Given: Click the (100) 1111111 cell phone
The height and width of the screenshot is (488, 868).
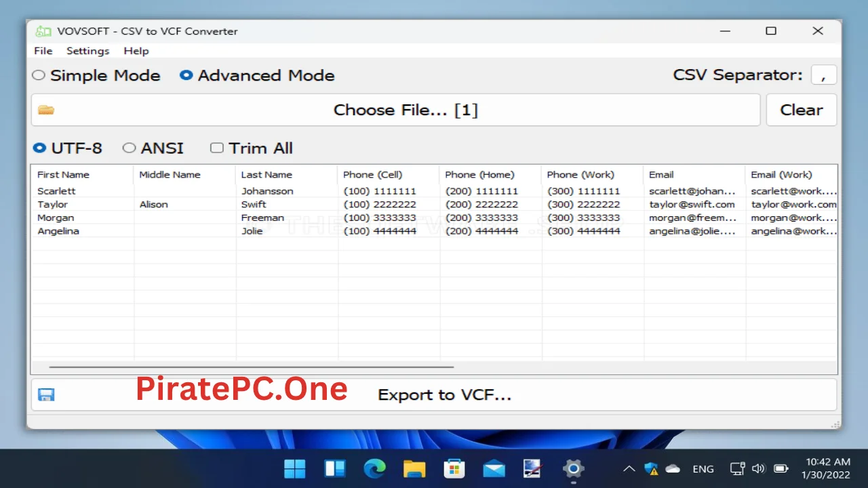Looking at the screenshot, I should (x=380, y=191).
